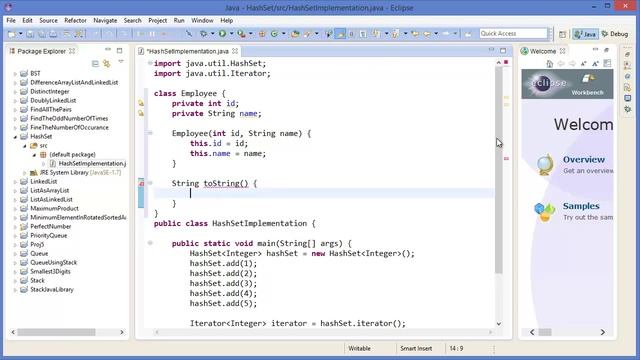Open the Help menu

point(227,20)
